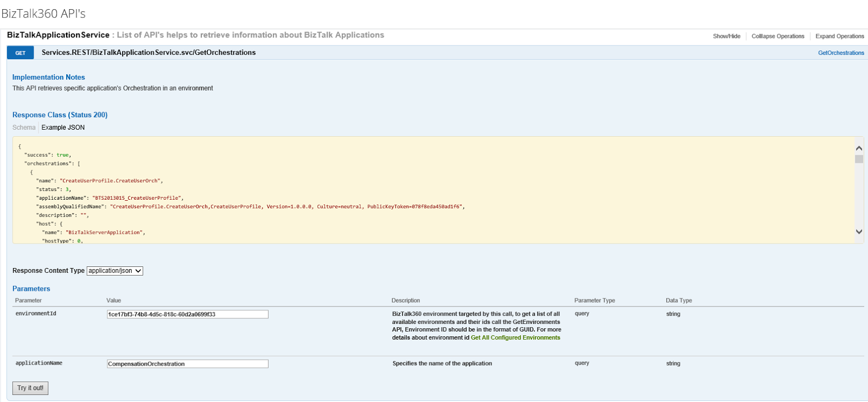Click "BizTalkServerApplication" value in JSON
This screenshot has width=868, height=402.
point(105,232)
